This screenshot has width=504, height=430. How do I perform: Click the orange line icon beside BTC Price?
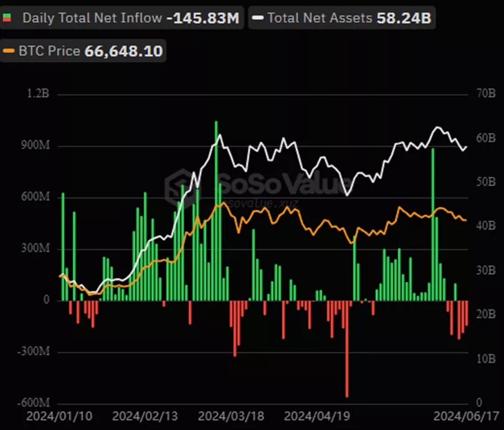(9, 50)
